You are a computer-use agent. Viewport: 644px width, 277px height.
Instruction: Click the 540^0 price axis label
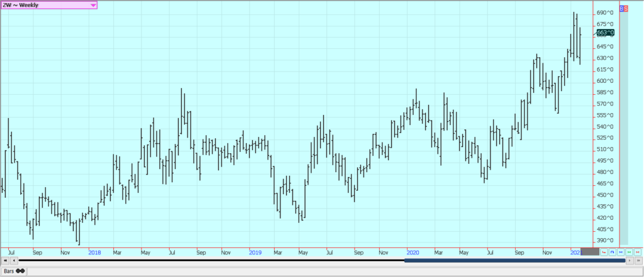pos(606,126)
